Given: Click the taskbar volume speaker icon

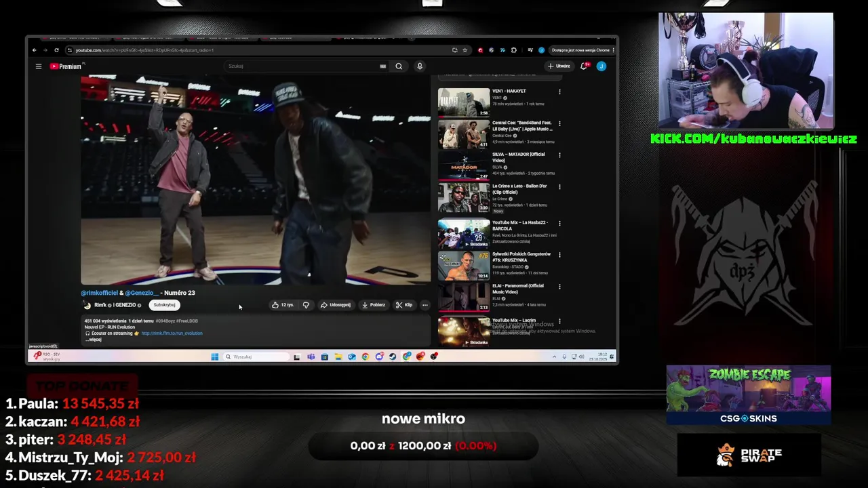Looking at the screenshot, I should point(583,357).
